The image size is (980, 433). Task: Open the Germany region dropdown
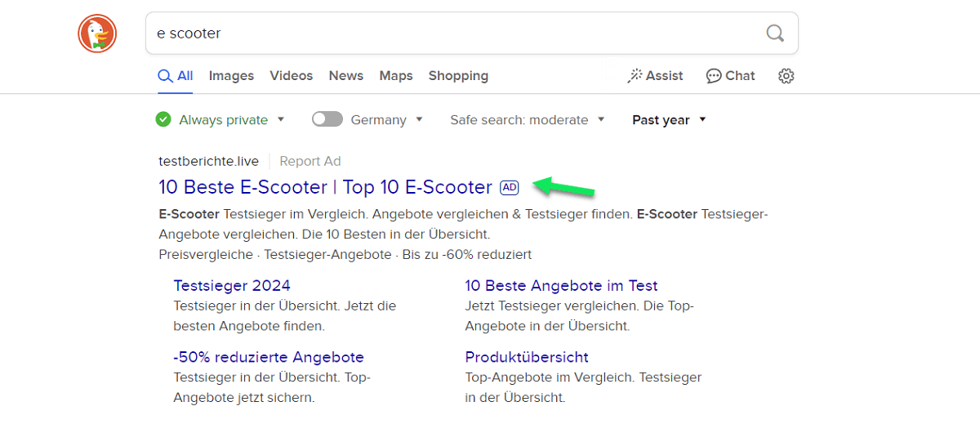pyautogui.click(x=386, y=119)
